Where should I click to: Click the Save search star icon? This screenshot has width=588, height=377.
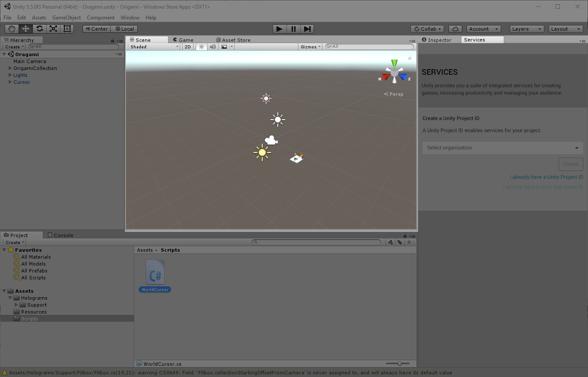coord(409,242)
